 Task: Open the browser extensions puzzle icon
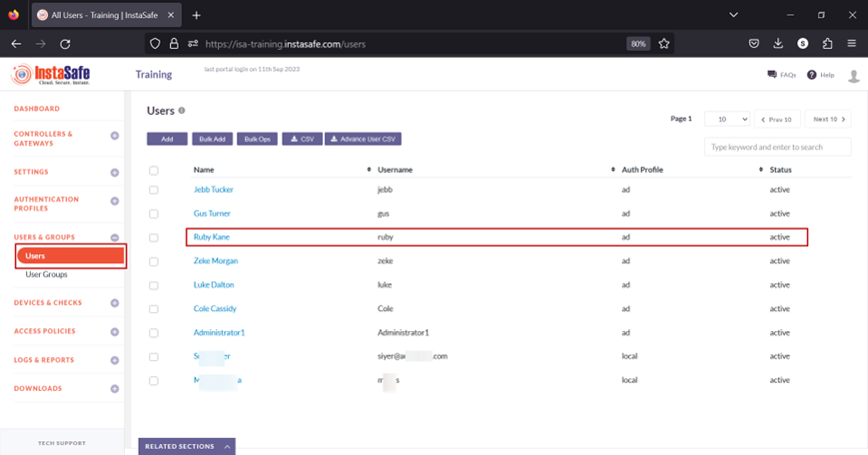click(x=827, y=44)
